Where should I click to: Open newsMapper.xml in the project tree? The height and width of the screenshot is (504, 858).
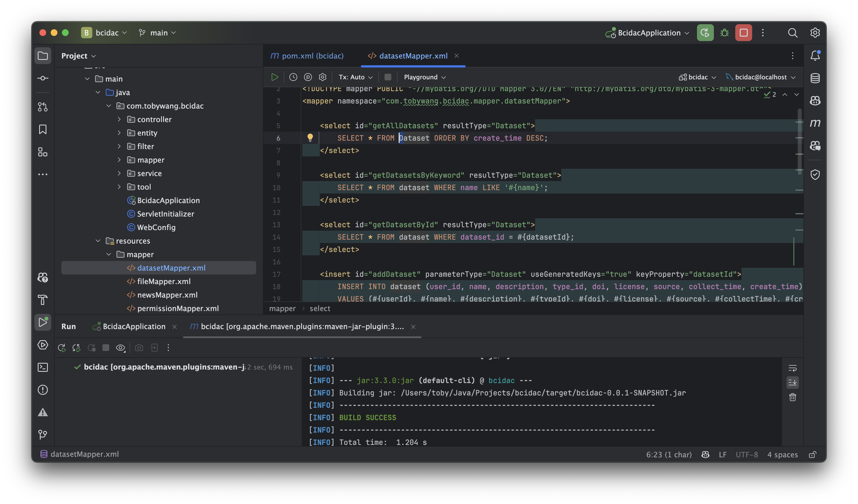click(x=167, y=295)
